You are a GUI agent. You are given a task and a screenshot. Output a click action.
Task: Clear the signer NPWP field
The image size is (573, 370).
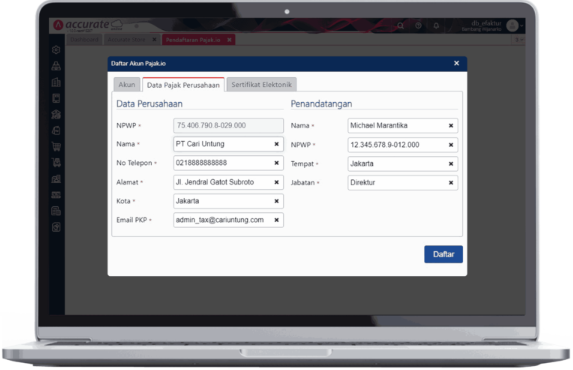[x=451, y=145]
